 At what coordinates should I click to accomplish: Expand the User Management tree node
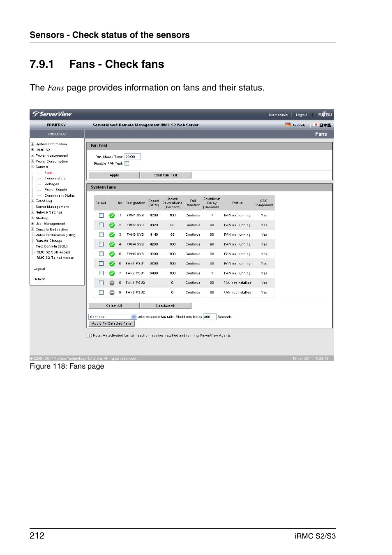(32, 224)
